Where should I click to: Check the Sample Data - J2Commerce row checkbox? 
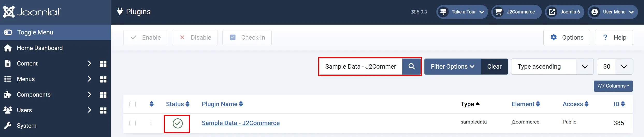(133, 123)
